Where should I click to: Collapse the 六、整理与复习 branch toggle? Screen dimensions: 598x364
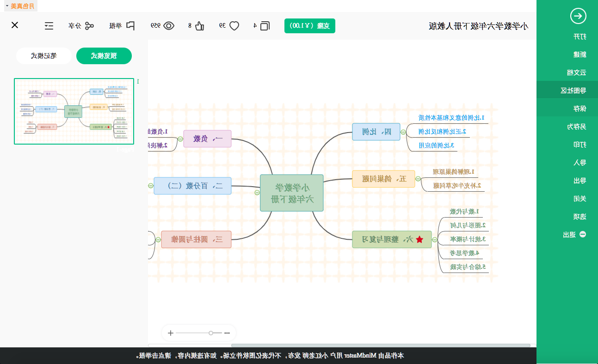point(435,239)
